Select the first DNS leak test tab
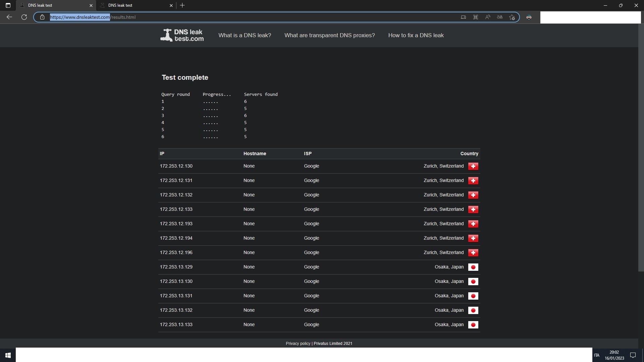The width and height of the screenshot is (644, 362). pos(56,5)
